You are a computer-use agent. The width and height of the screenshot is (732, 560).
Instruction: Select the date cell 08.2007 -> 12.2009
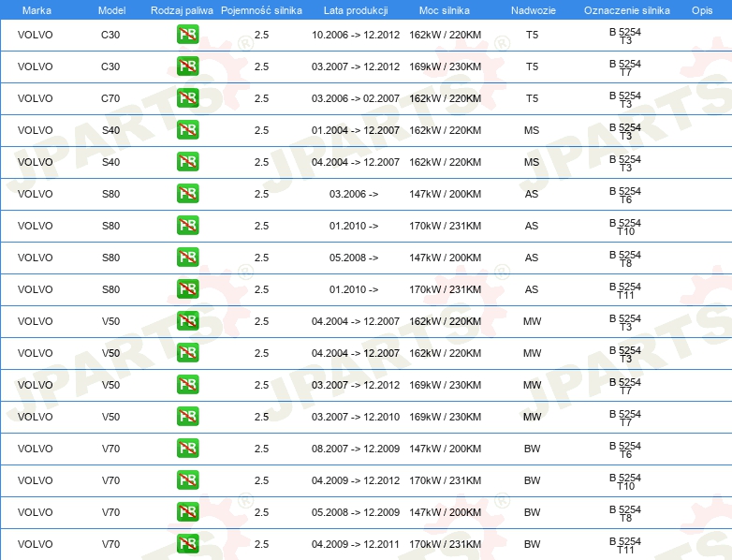(x=356, y=449)
